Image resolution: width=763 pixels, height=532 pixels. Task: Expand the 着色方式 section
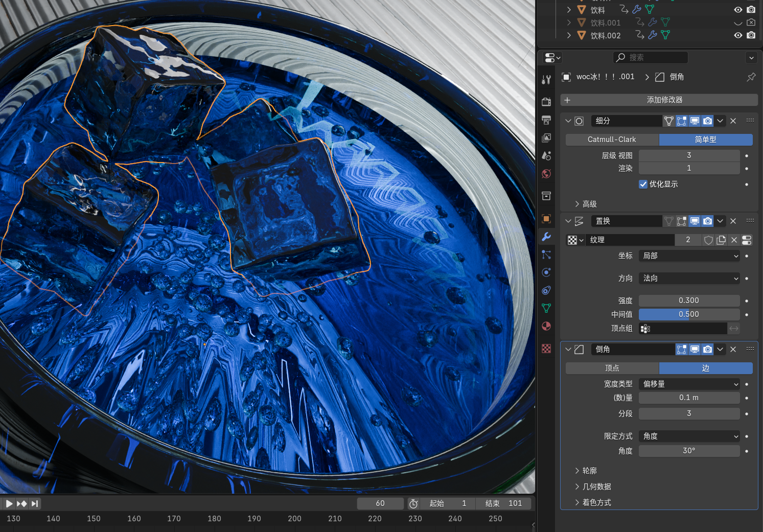(x=593, y=502)
